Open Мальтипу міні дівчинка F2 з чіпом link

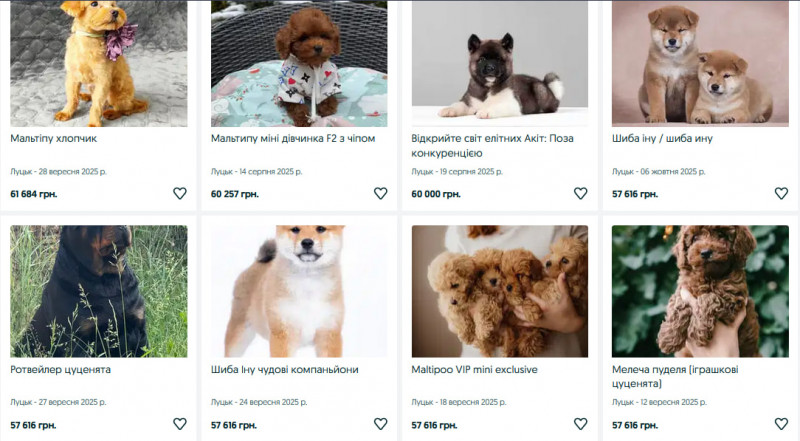(293, 139)
